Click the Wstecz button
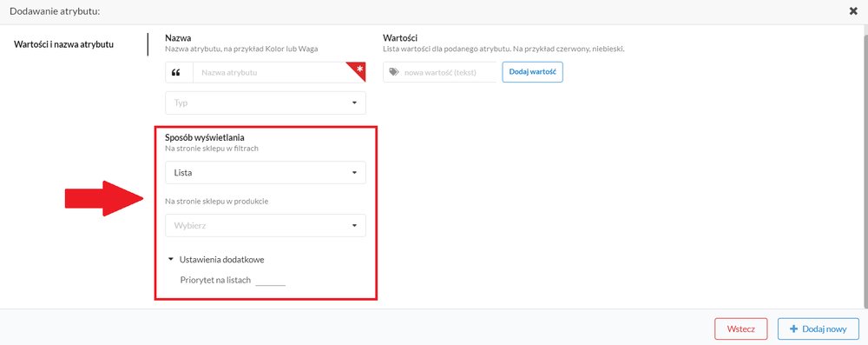868x345 pixels. [x=740, y=328]
